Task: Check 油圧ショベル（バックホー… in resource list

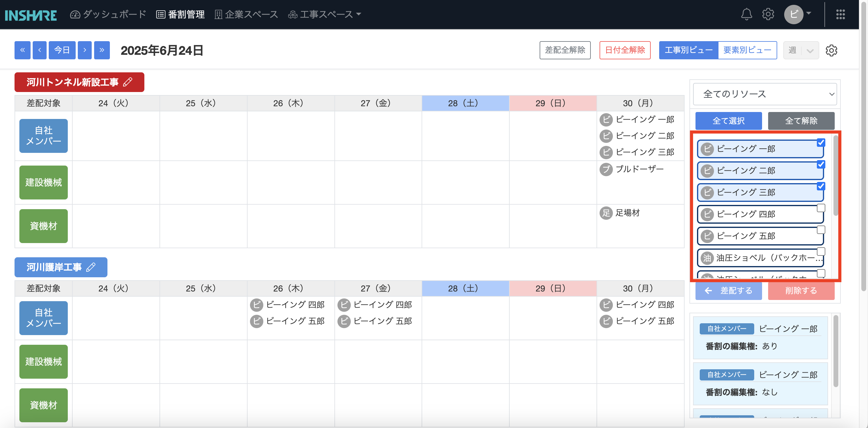Action: [x=821, y=252]
